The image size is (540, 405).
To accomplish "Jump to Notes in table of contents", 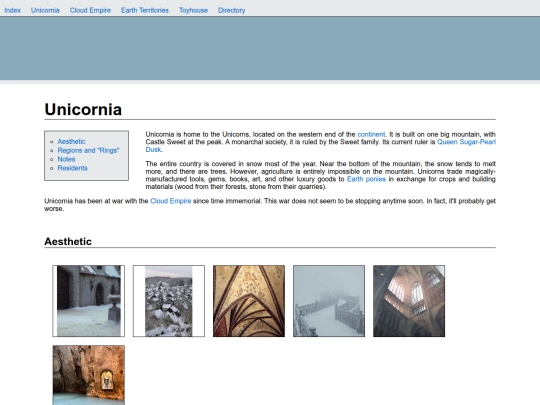I will point(66,159).
